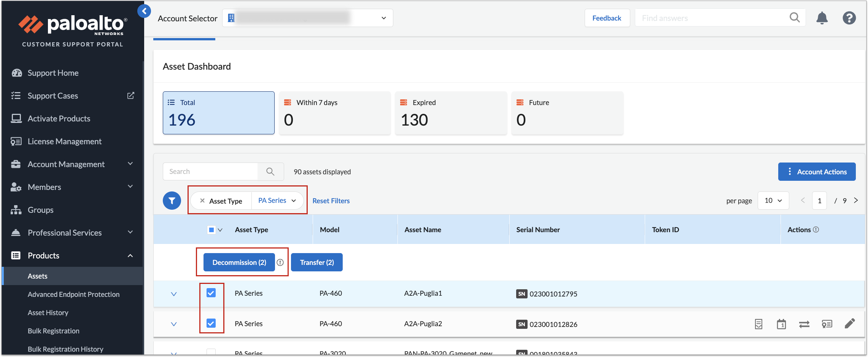Open the per page count dropdown
This screenshot has height=357, width=868.
(773, 201)
